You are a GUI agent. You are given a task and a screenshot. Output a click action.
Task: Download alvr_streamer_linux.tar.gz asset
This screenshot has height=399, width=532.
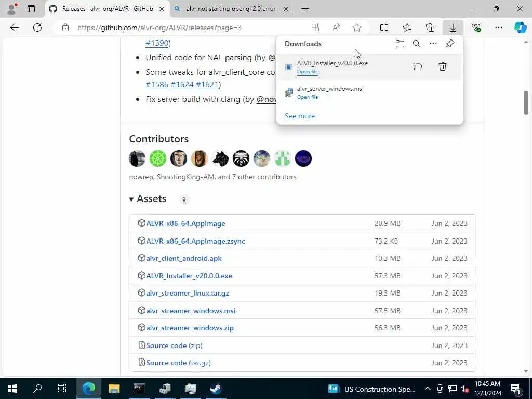188,293
